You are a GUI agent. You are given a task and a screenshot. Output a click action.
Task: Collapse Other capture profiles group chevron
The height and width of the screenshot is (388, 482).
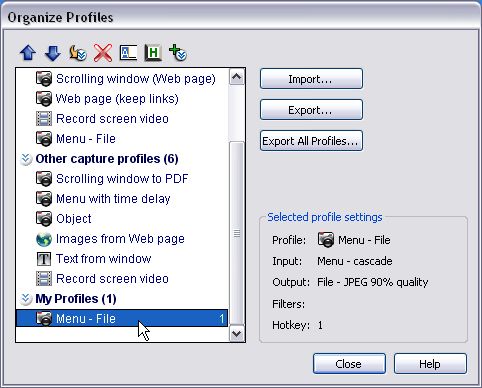[x=26, y=159]
